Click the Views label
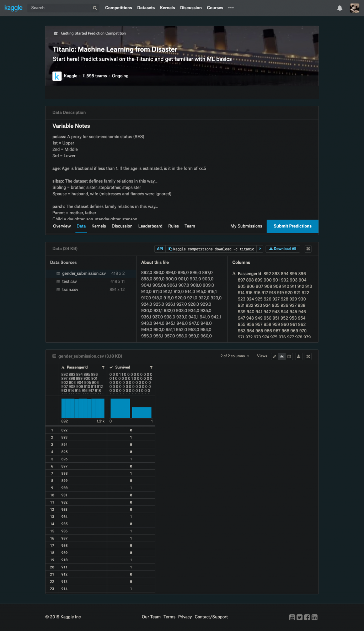The width and height of the screenshot is (364, 631). [262, 356]
